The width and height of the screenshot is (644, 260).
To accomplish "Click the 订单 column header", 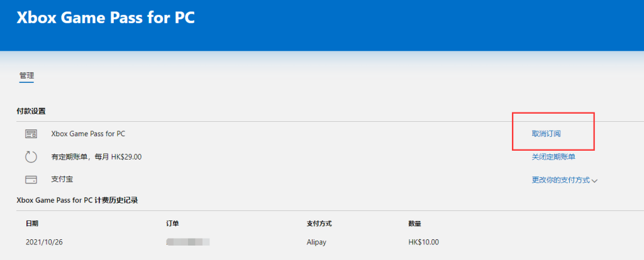I will [172, 224].
